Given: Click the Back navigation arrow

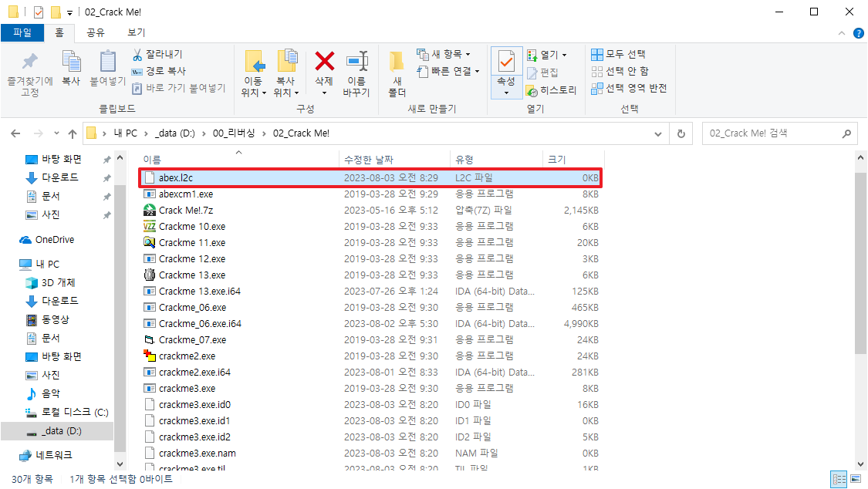Looking at the screenshot, I should pos(15,133).
